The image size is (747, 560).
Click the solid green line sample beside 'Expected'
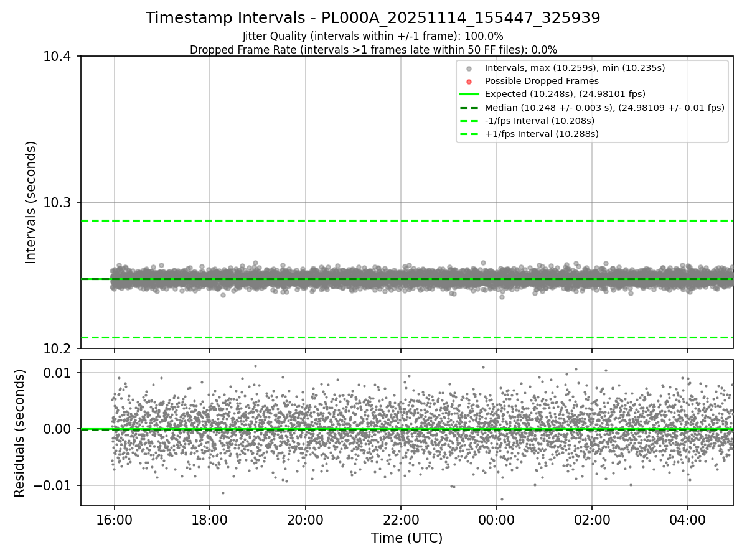[469, 95]
